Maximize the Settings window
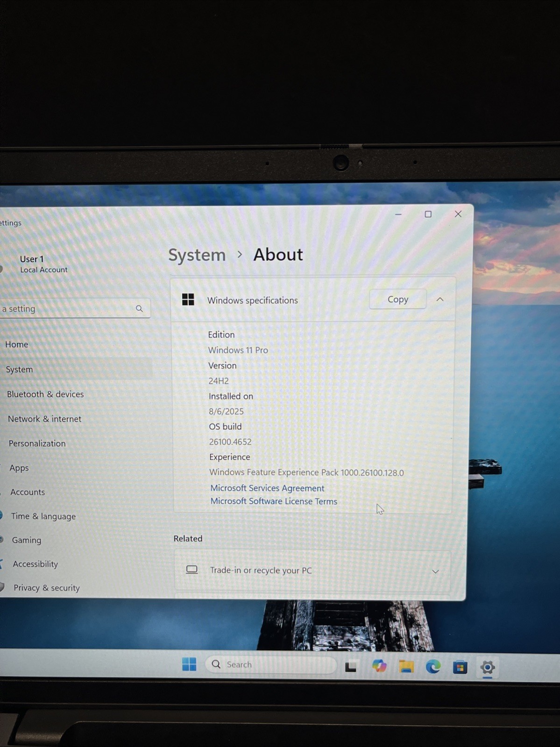This screenshot has height=747, width=560. click(428, 214)
